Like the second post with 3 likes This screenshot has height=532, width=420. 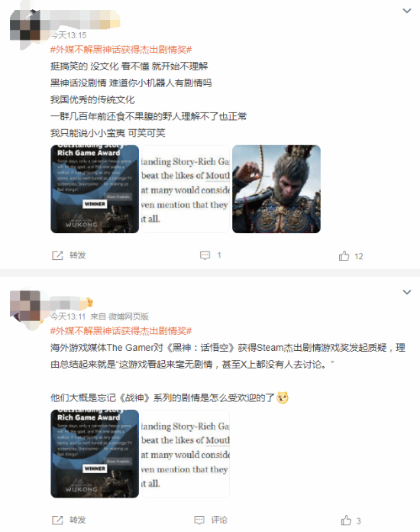pyautogui.click(x=346, y=520)
